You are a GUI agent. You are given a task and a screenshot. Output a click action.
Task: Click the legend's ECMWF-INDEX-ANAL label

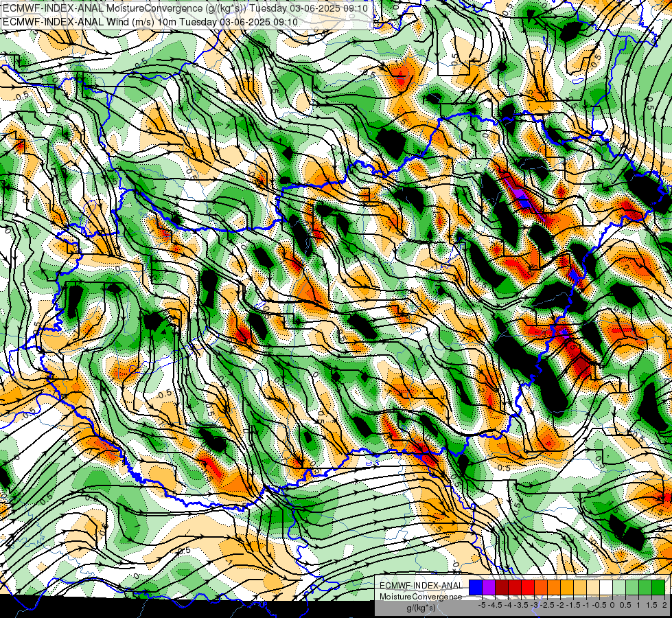point(421,586)
